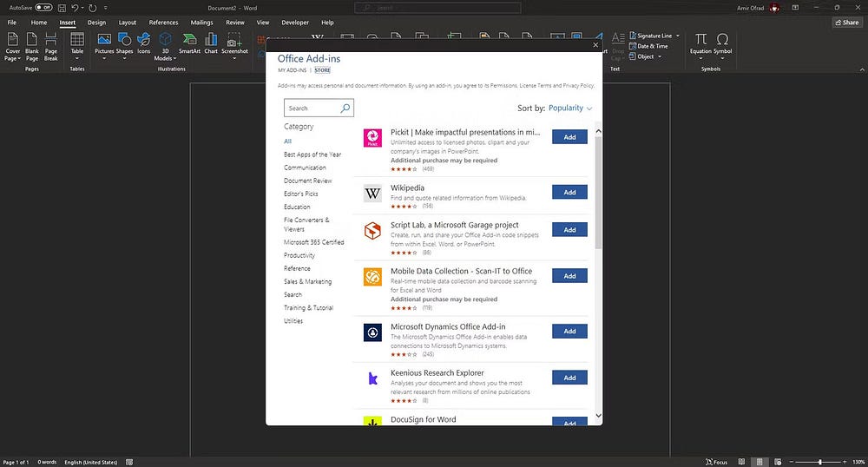This screenshot has height=467, width=868.
Task: Select the Document Review category
Action: [x=308, y=181]
